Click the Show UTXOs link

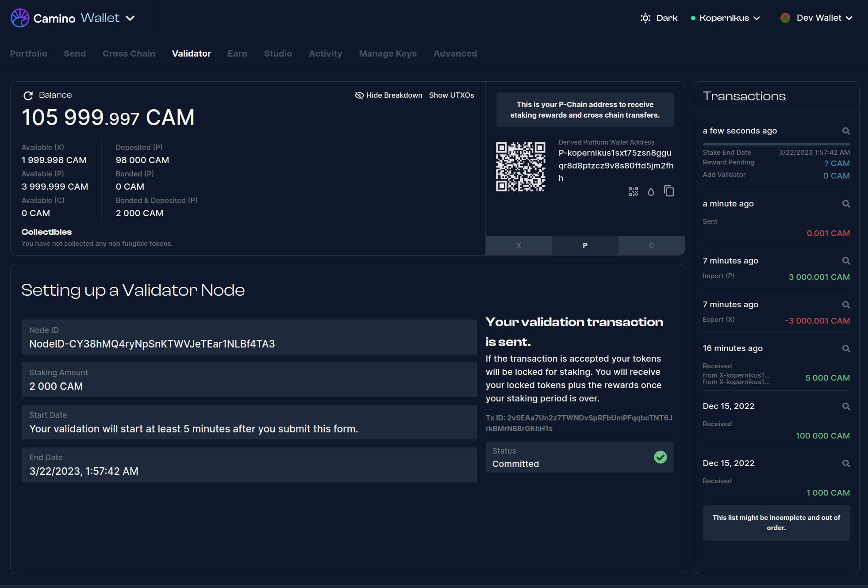tap(451, 95)
